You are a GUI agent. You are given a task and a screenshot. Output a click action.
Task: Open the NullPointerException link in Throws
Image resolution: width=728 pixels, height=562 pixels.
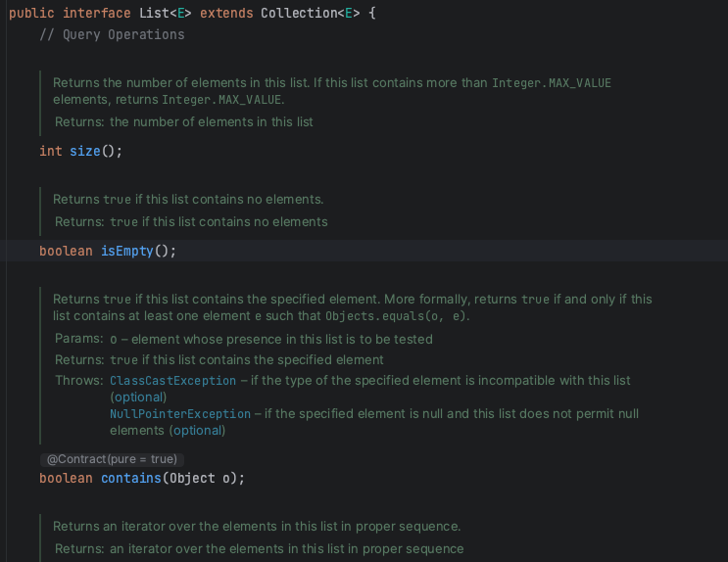click(x=180, y=414)
